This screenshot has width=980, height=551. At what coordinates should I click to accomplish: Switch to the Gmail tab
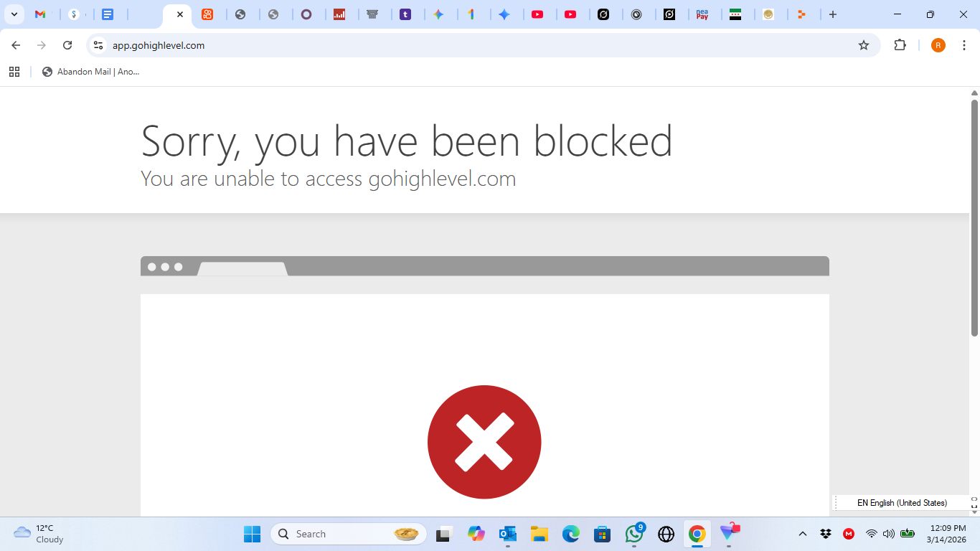click(41, 14)
